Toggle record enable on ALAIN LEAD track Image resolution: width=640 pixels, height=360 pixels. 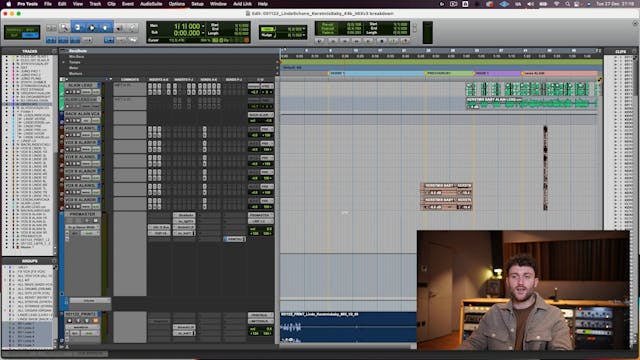(68, 91)
